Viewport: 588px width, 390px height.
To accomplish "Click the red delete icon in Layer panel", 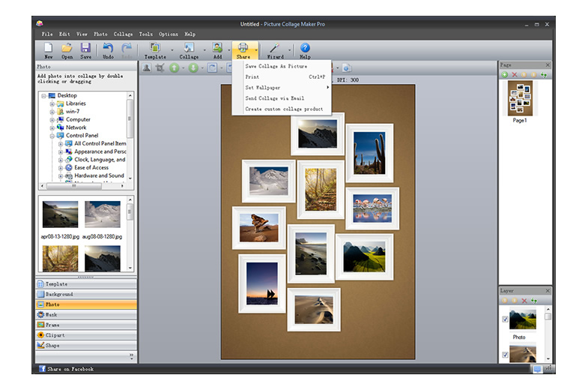I will [x=524, y=300].
